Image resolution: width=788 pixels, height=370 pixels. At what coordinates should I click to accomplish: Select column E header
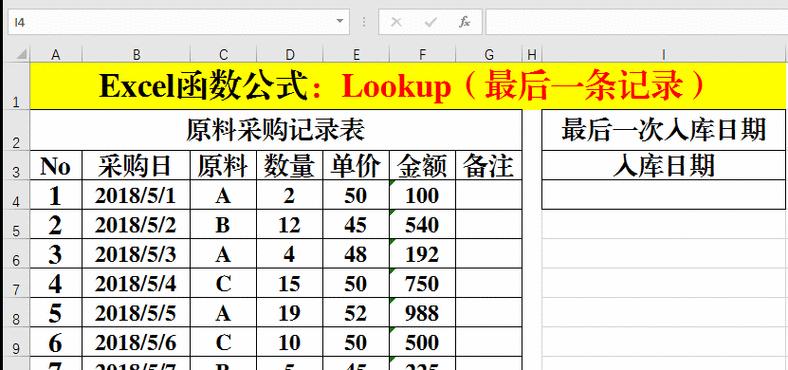(x=356, y=54)
